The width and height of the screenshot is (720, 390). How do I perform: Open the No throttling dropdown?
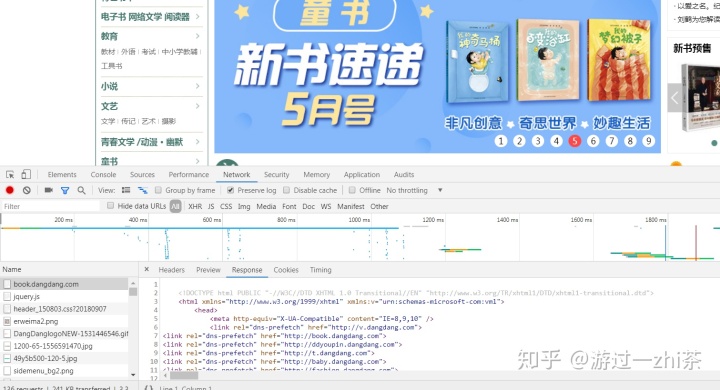[414, 190]
